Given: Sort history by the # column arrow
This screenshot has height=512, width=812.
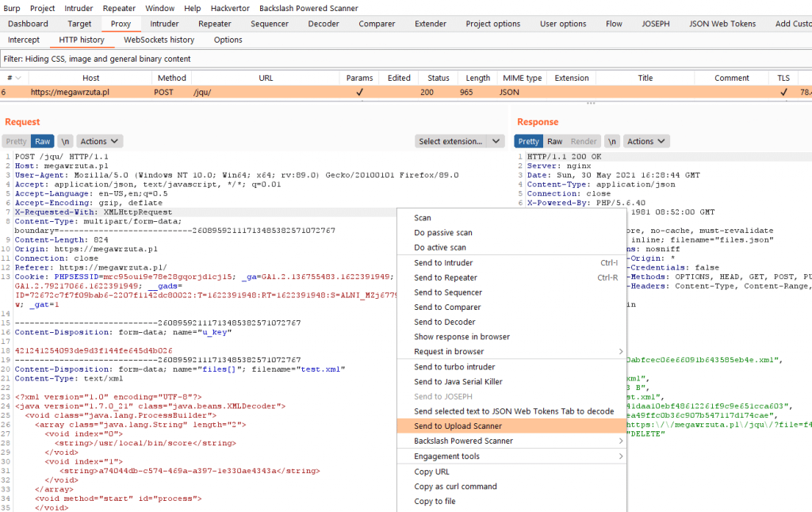Looking at the screenshot, I should 19,78.
